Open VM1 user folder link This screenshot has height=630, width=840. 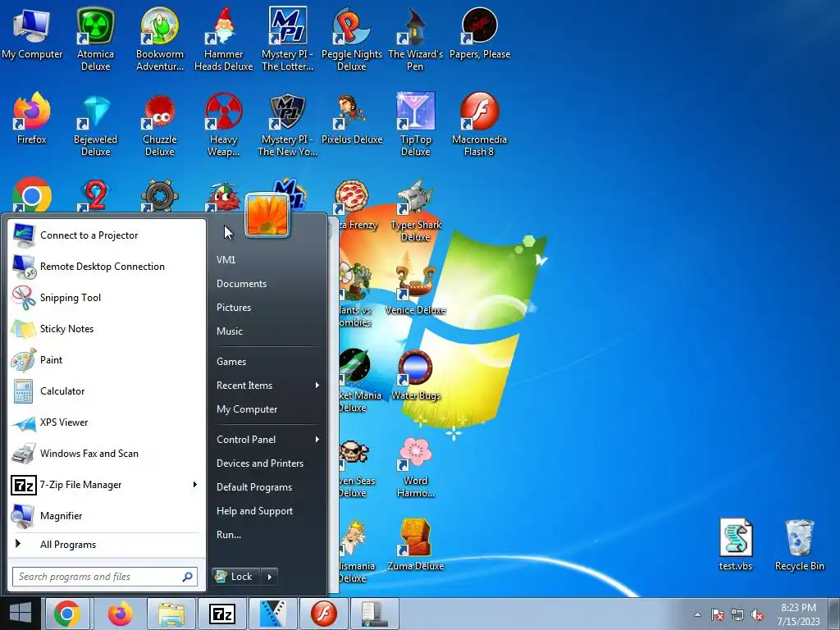coord(226,260)
